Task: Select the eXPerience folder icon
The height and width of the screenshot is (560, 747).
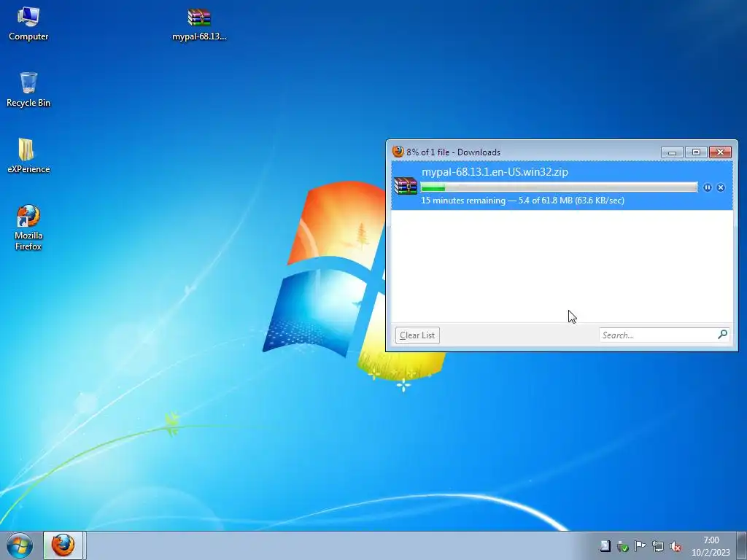Action: click(x=28, y=156)
